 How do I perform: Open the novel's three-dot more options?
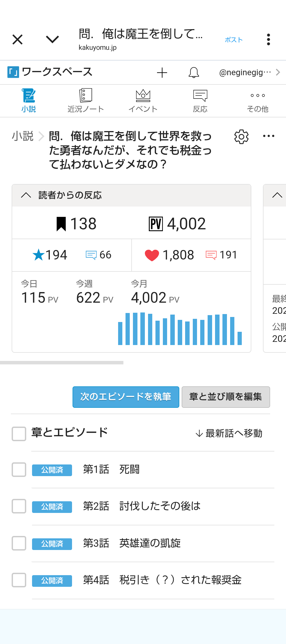coord(269,136)
